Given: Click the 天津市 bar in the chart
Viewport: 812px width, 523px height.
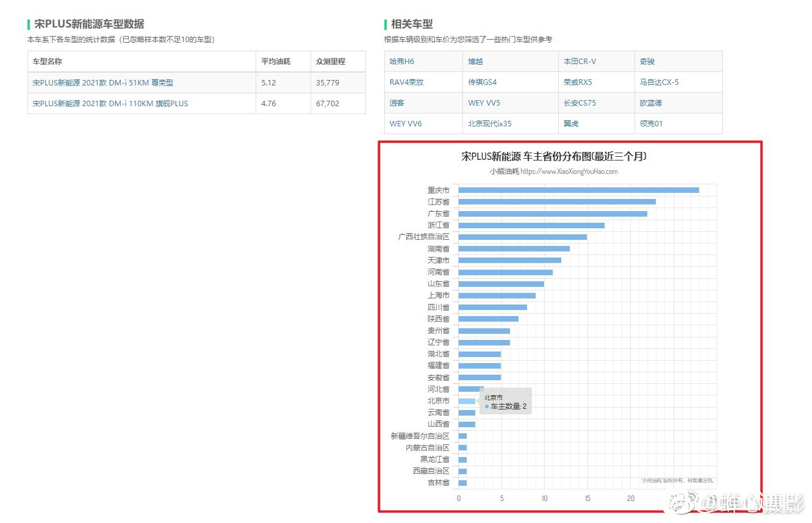Looking at the screenshot, I should (509, 260).
